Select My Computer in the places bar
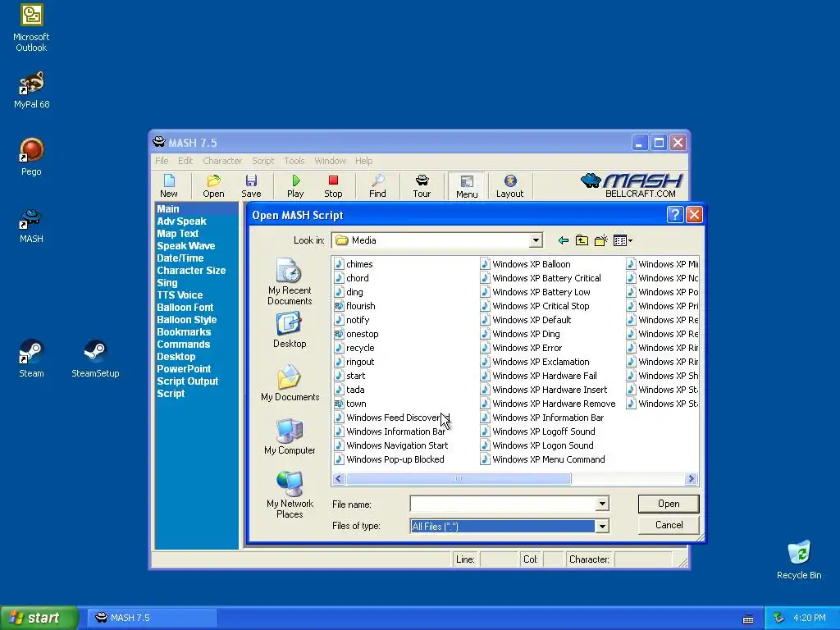Viewport: 840px width, 630px height. click(290, 436)
